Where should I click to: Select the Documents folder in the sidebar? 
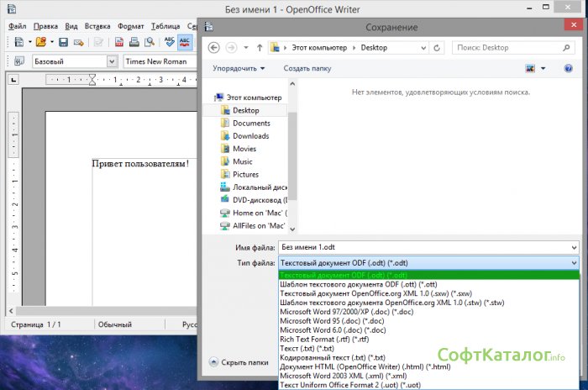(x=250, y=123)
